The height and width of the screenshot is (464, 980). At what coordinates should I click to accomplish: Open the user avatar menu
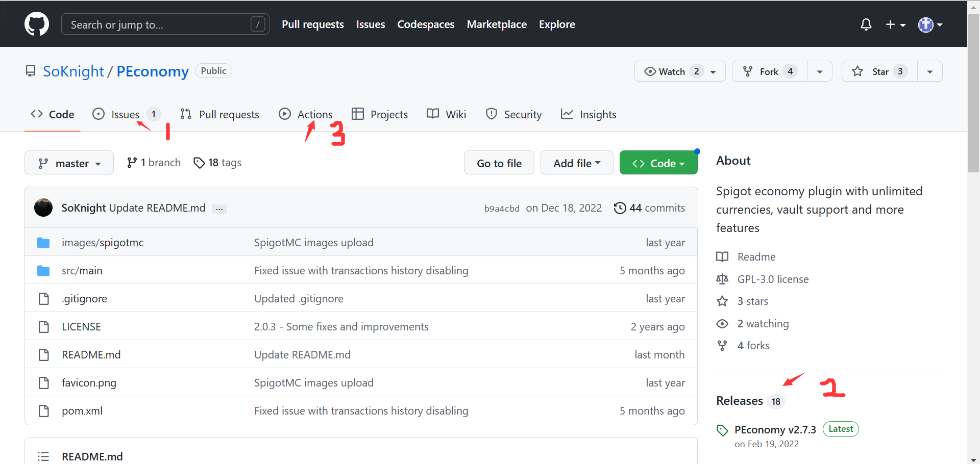tap(930, 24)
